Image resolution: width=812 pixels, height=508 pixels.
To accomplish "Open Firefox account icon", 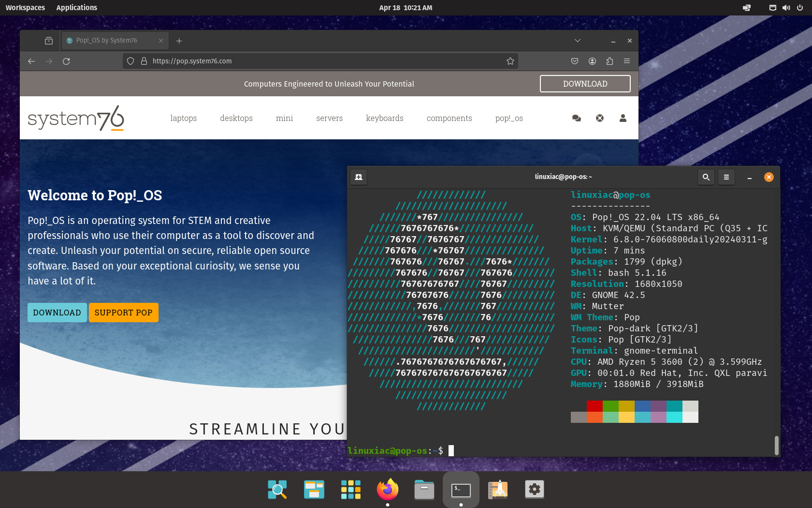I will click(x=592, y=61).
